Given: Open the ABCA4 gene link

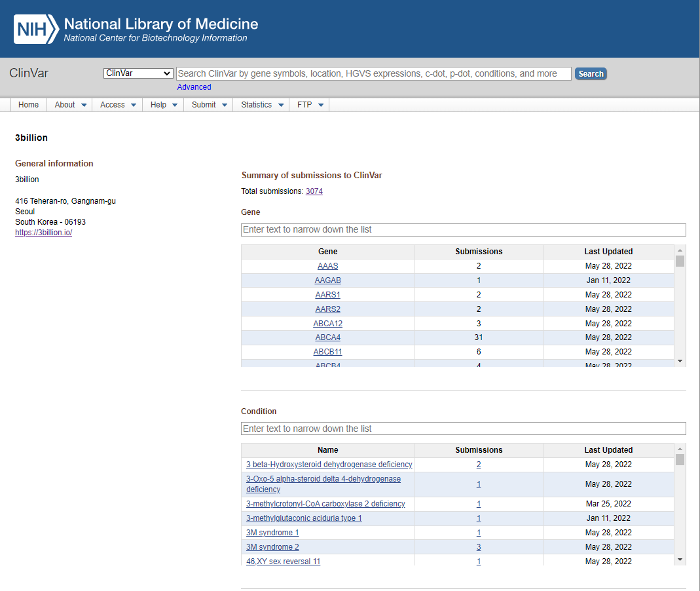Looking at the screenshot, I should pyautogui.click(x=327, y=337).
